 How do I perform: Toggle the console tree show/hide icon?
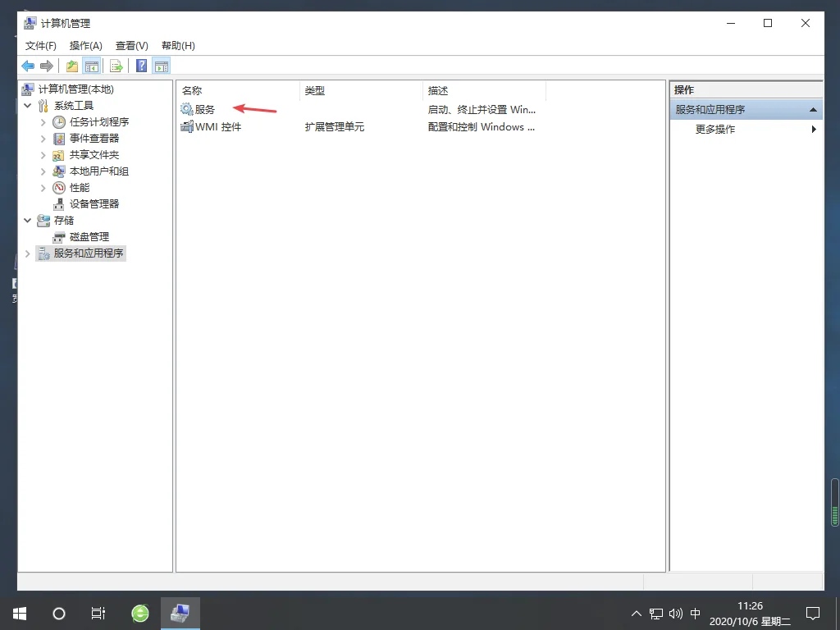[x=92, y=66]
